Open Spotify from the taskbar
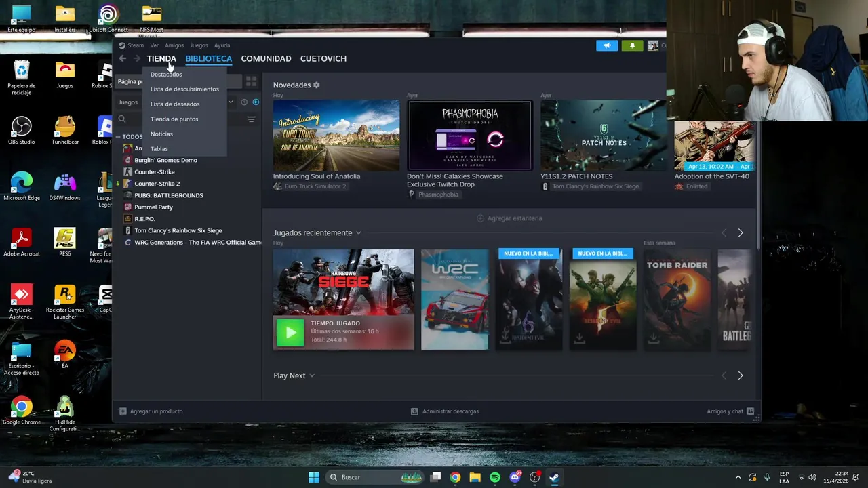Image resolution: width=868 pixels, height=488 pixels. [x=495, y=477]
